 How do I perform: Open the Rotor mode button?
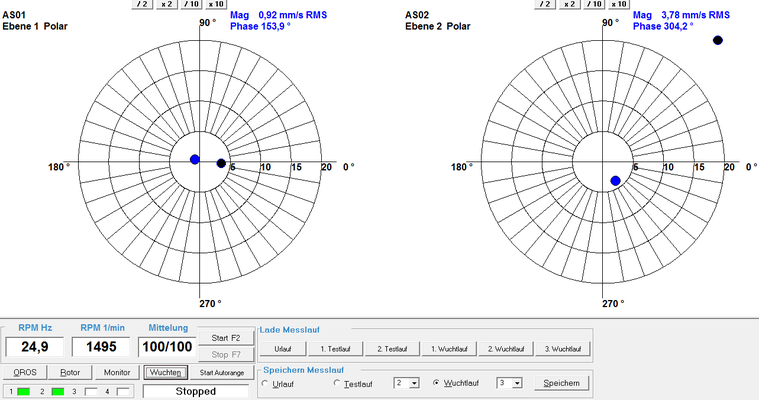click(x=69, y=372)
